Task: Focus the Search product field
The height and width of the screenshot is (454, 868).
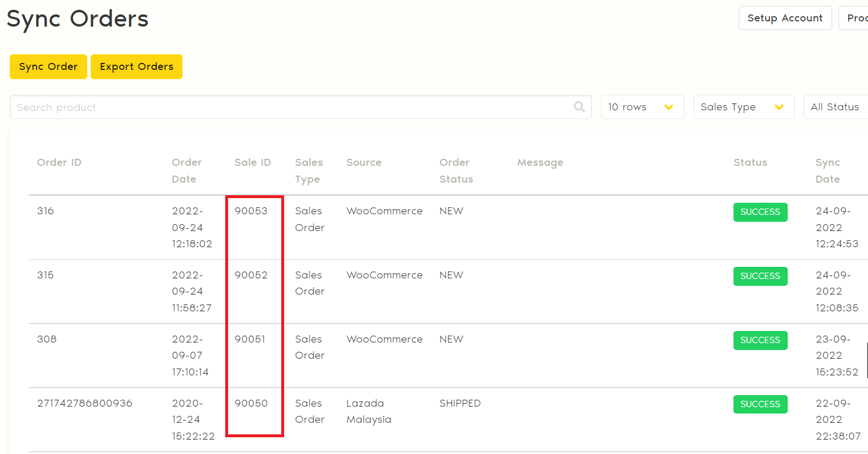Action: pos(300,107)
